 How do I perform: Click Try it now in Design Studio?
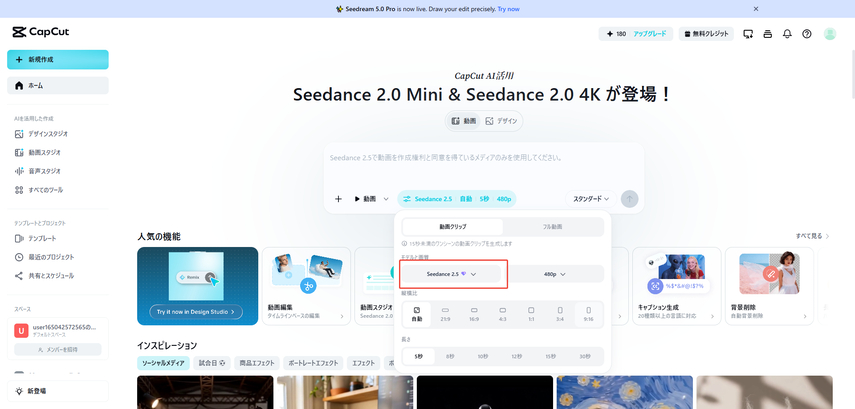196,312
